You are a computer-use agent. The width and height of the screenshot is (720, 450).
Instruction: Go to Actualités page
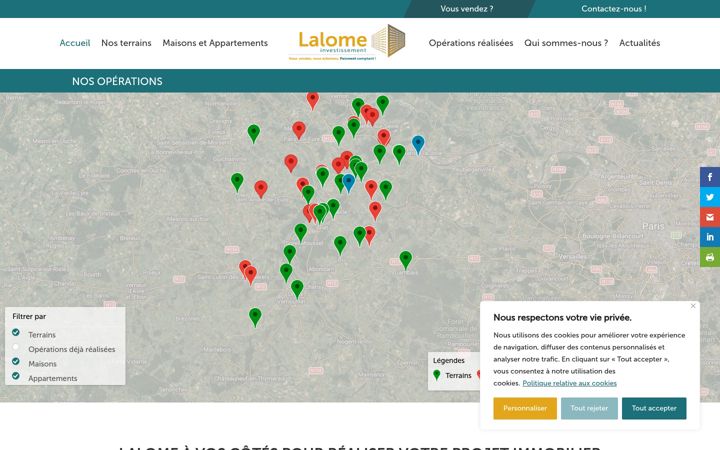click(640, 43)
